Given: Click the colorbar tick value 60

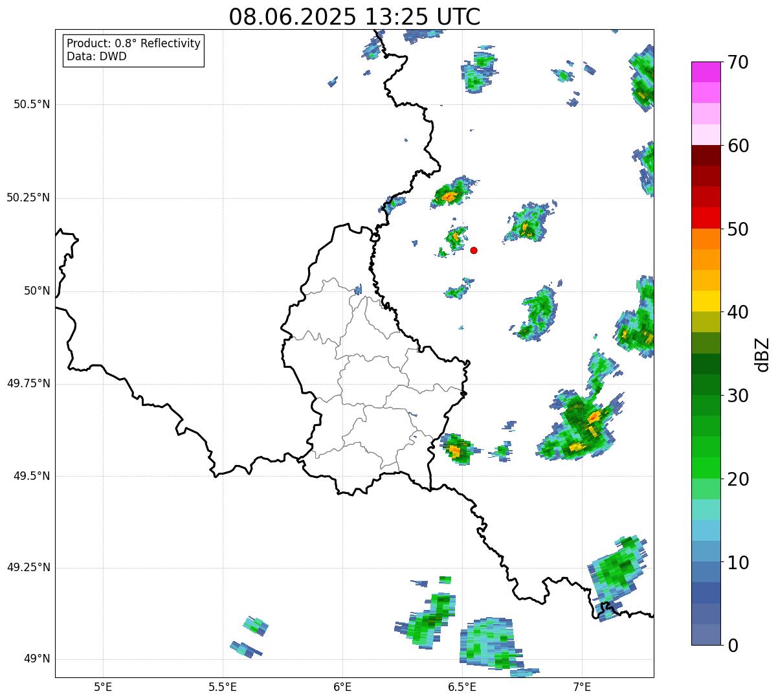Looking at the screenshot, I should [x=738, y=146].
